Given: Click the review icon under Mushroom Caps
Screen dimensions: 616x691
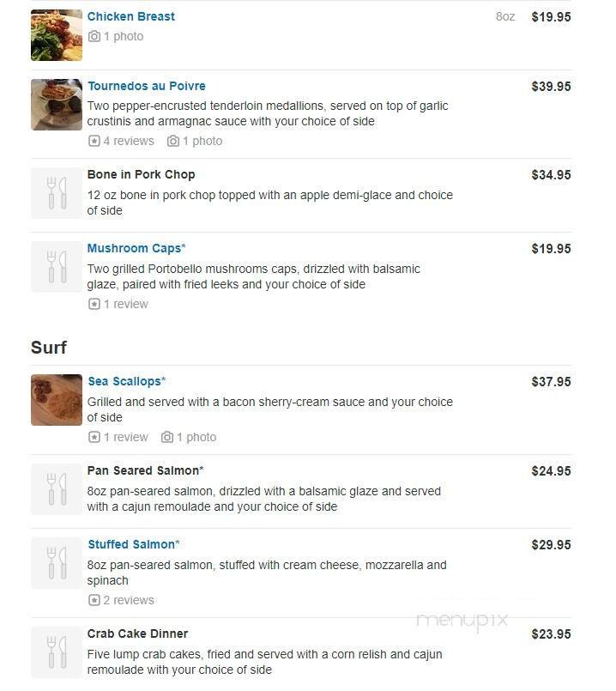Looking at the screenshot, I should coord(94,305).
